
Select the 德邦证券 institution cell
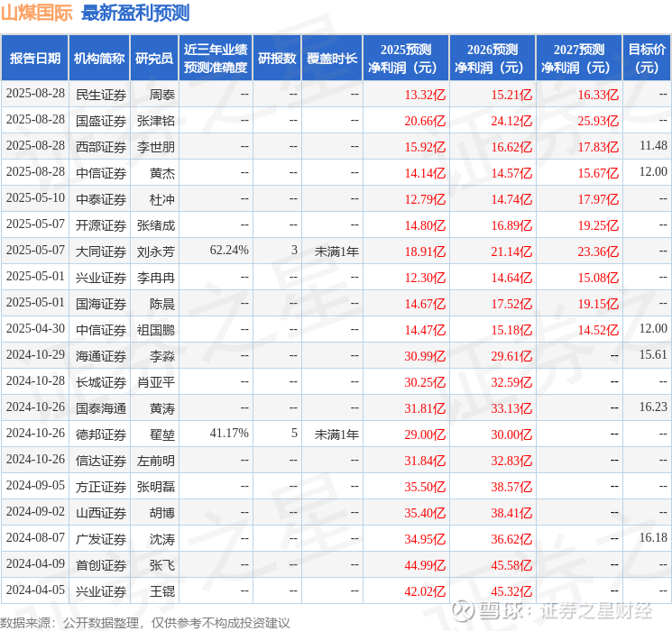101,434
